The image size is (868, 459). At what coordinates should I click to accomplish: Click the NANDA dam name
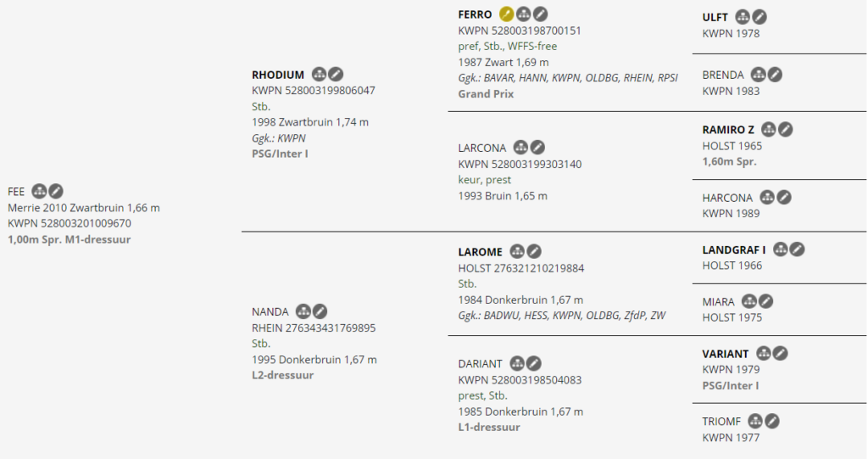coord(270,312)
